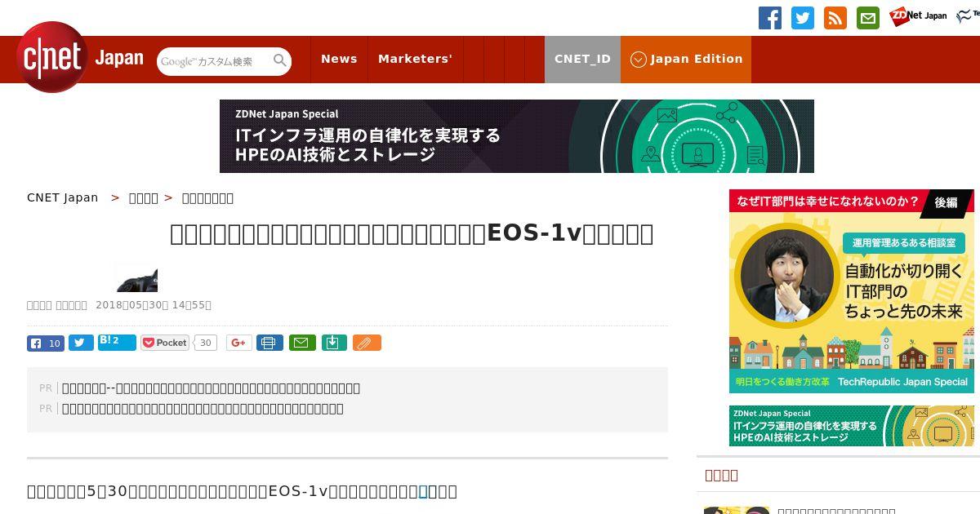Click into the Google custom search field
Screen dimensions: 980x514
[x=215, y=61]
